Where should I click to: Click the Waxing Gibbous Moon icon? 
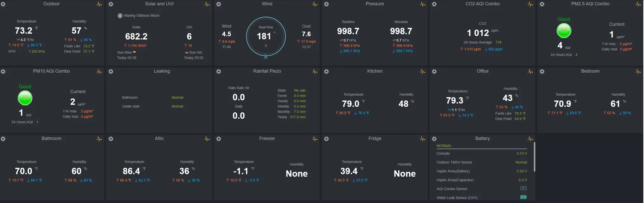click(x=120, y=16)
